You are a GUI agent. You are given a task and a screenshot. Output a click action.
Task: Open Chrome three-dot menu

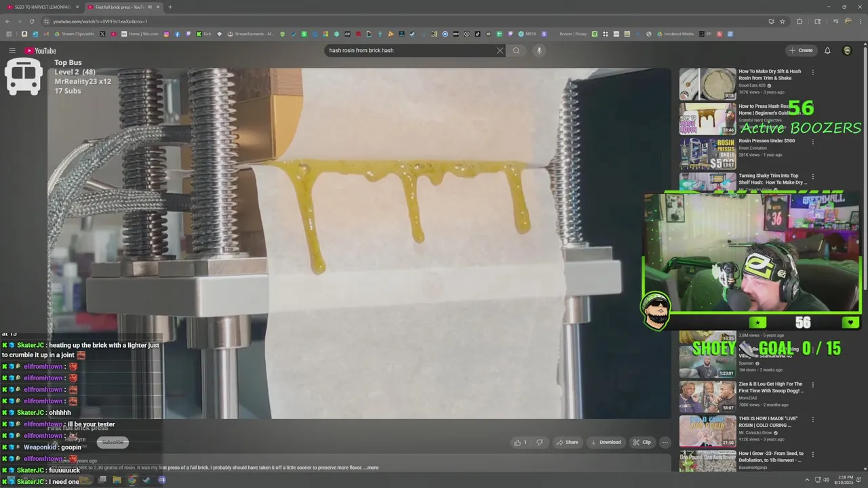(x=859, y=21)
